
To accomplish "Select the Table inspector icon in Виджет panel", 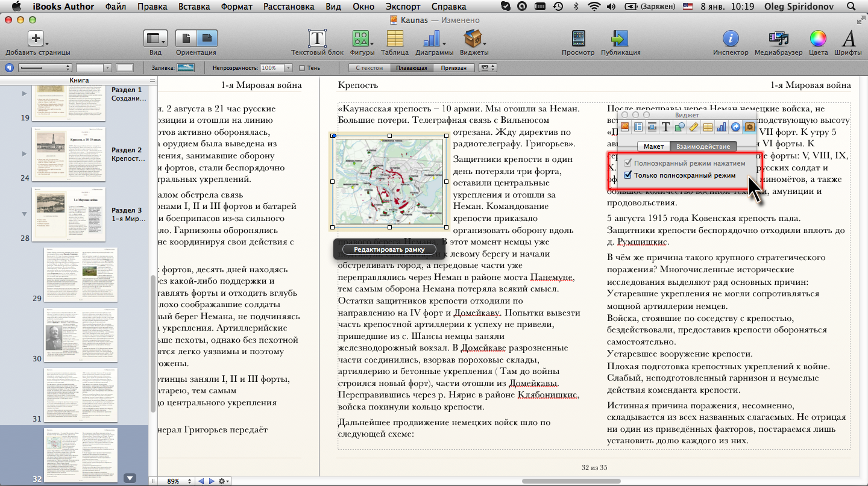I will [x=708, y=127].
